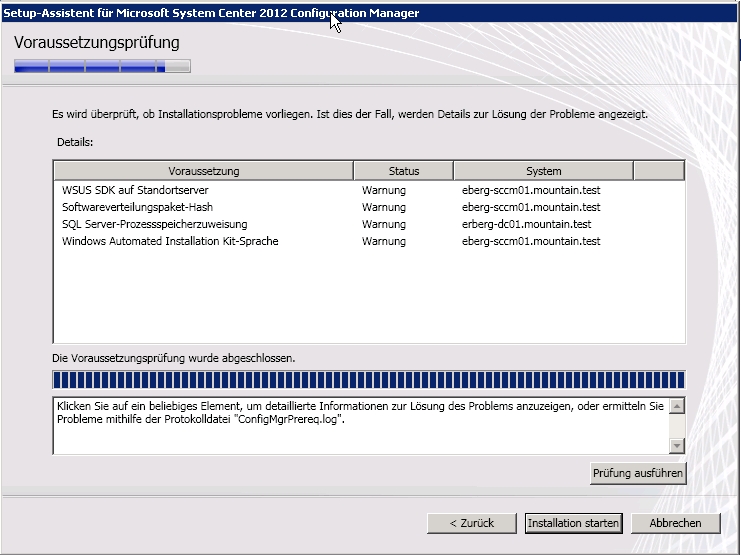Sort by the System column header
The height and width of the screenshot is (555, 741).
[x=544, y=171]
